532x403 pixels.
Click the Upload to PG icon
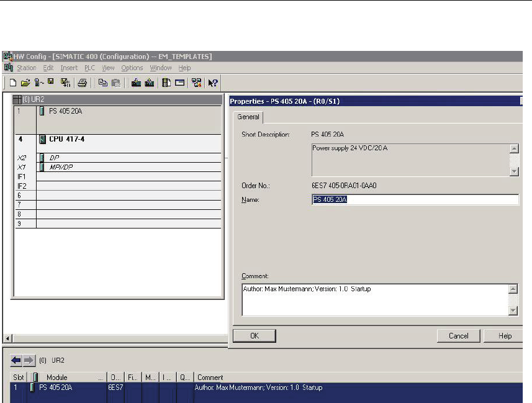(x=149, y=83)
